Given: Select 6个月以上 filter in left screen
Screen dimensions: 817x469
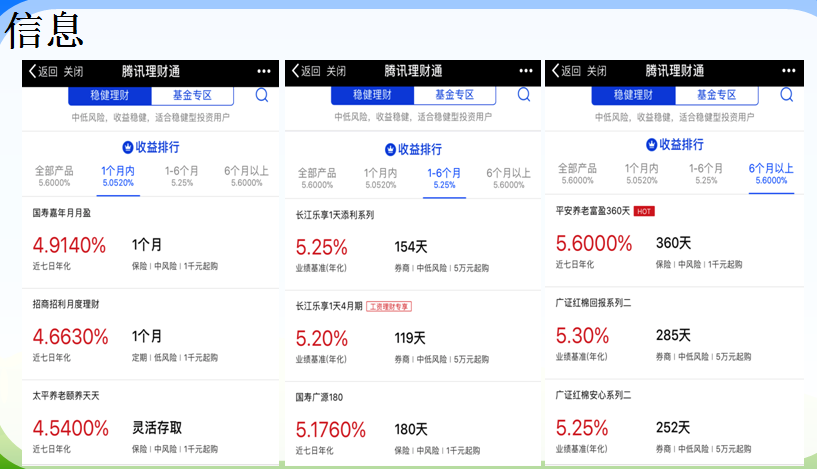Looking at the screenshot, I should pos(246,176).
